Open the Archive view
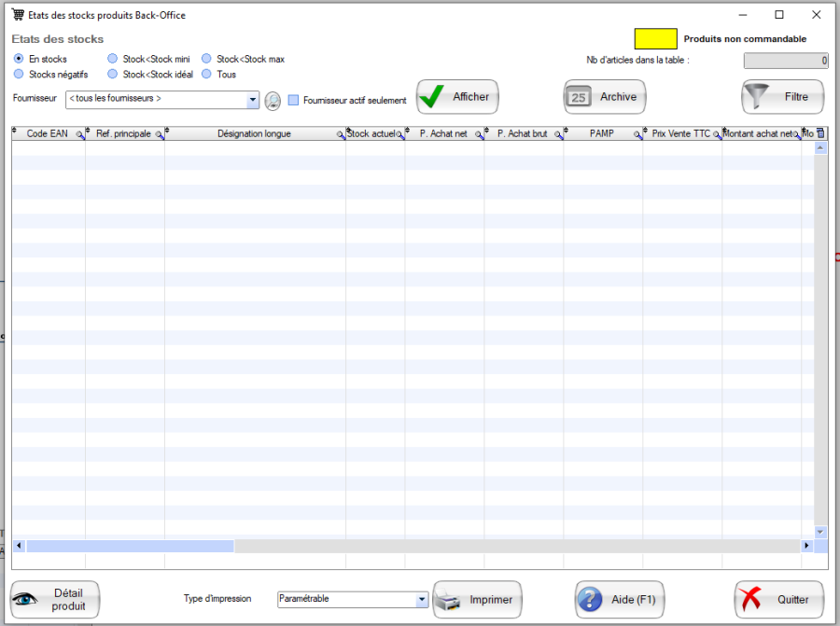 click(x=604, y=96)
